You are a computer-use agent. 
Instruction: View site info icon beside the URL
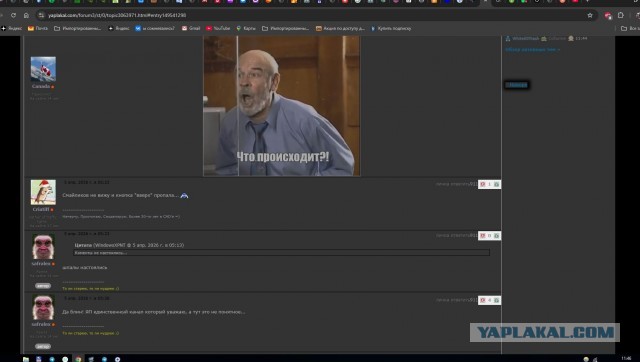coord(41,15)
